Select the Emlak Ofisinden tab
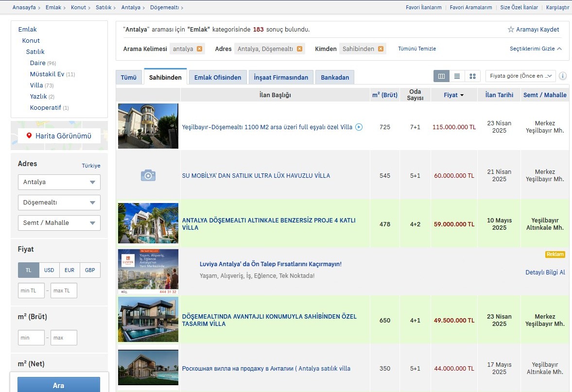Viewport: 572px width, 392px height. pos(218,77)
